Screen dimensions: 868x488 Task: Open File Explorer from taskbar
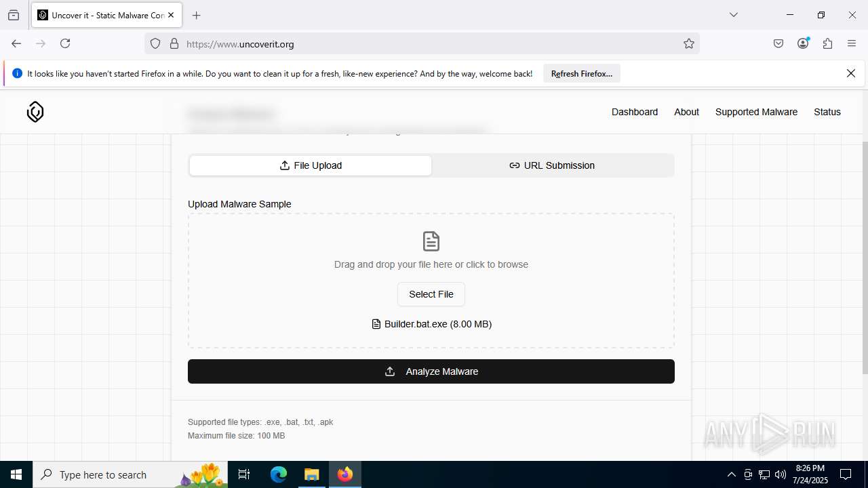pyautogui.click(x=311, y=474)
